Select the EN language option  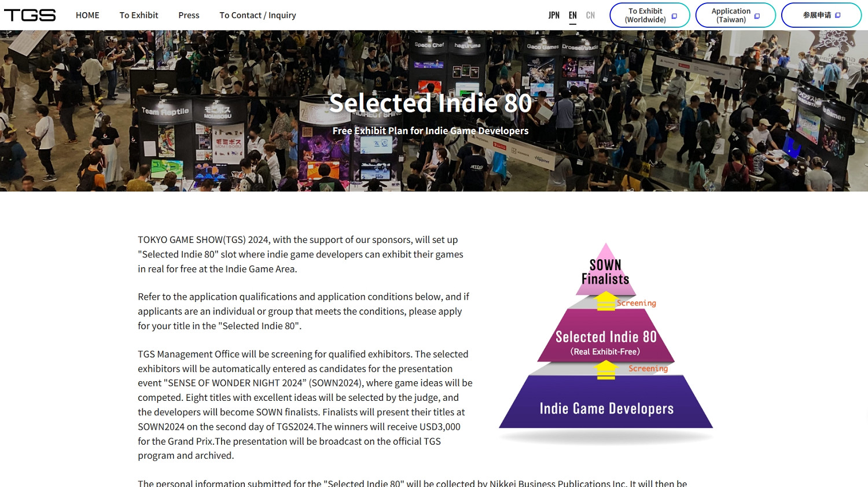tap(572, 15)
